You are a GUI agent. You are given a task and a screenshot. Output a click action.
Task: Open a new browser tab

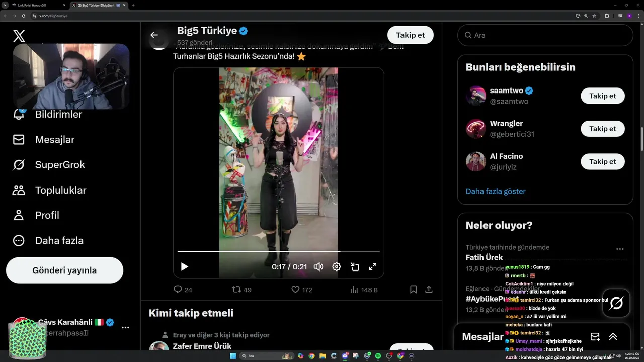click(133, 5)
